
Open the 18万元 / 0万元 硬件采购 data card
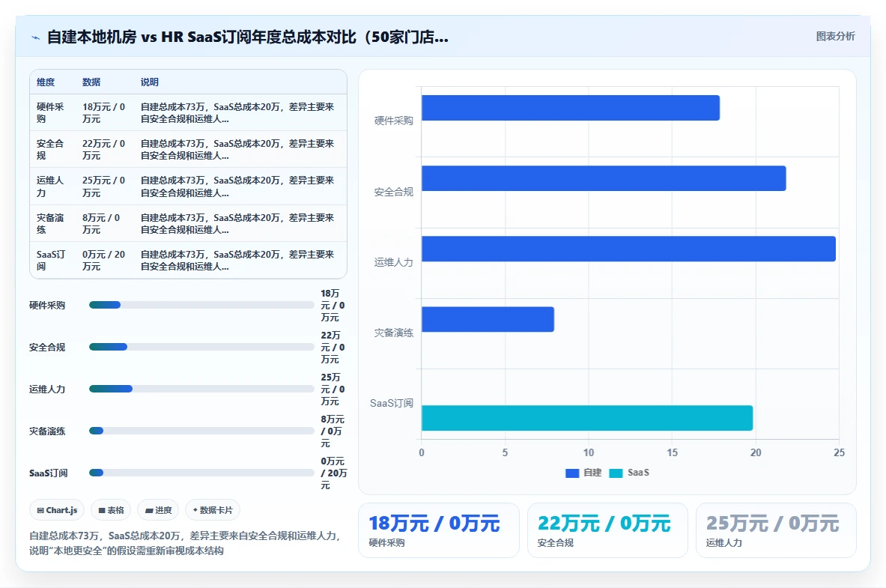pos(438,530)
